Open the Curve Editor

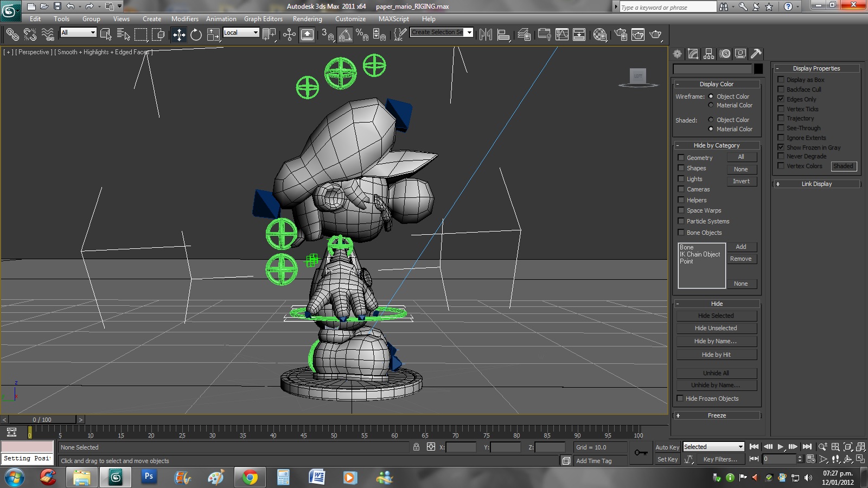click(x=562, y=35)
